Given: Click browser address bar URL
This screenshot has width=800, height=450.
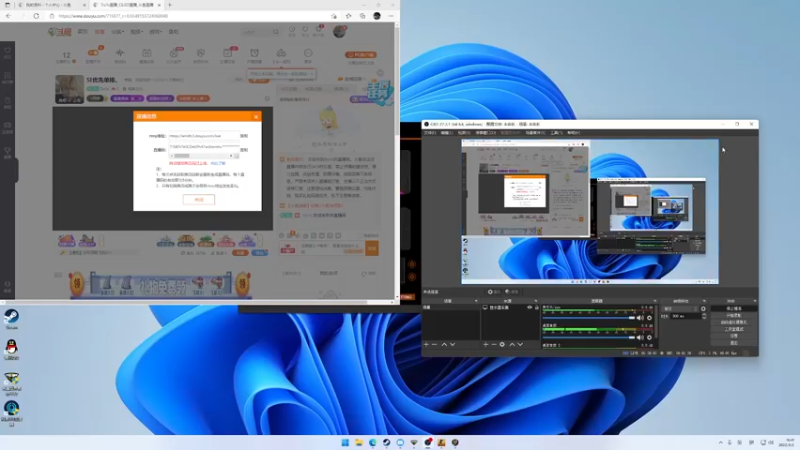Looking at the screenshot, I should coord(113,16).
